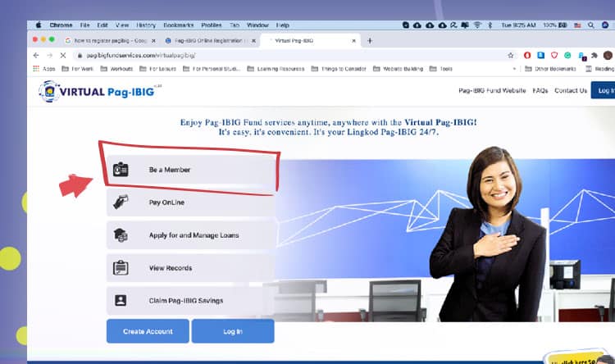Open the FAQs link
Viewport: 615px width, 364px height.
[540, 91]
